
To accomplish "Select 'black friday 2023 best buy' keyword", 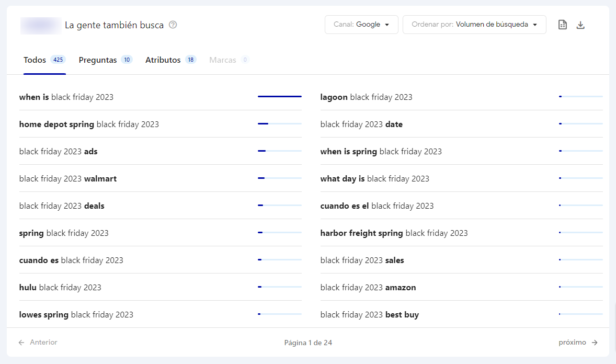I will point(370,314).
